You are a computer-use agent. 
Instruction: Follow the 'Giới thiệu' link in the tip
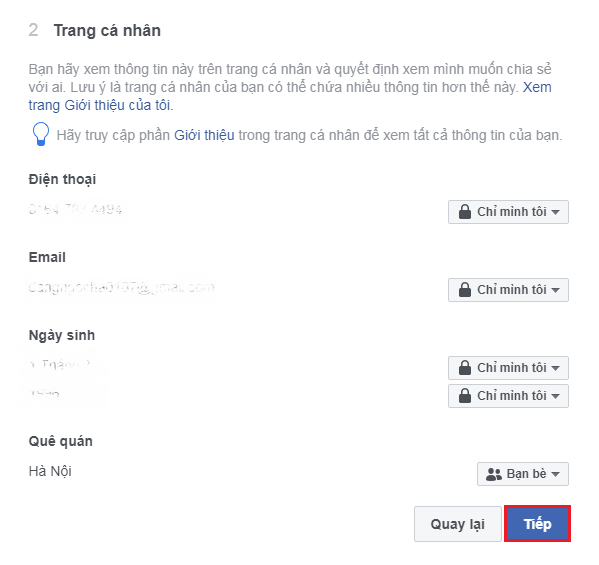click(204, 135)
